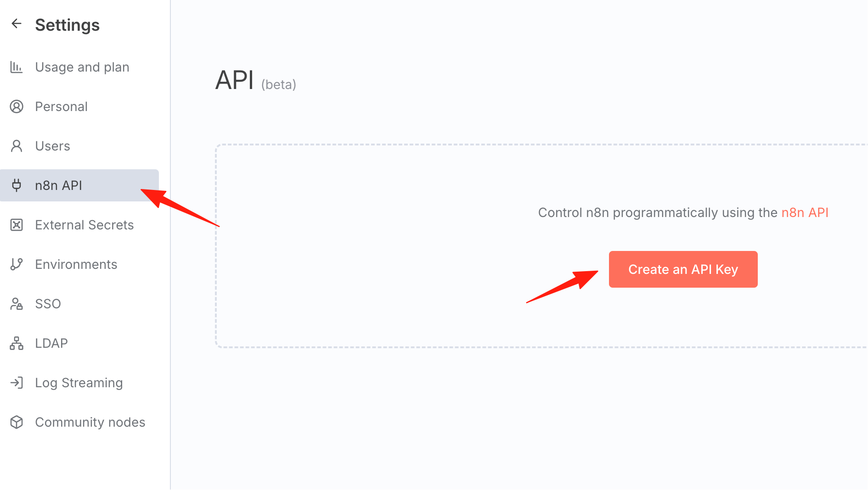Open External Secrets settings
868x490 pixels.
click(x=79, y=225)
